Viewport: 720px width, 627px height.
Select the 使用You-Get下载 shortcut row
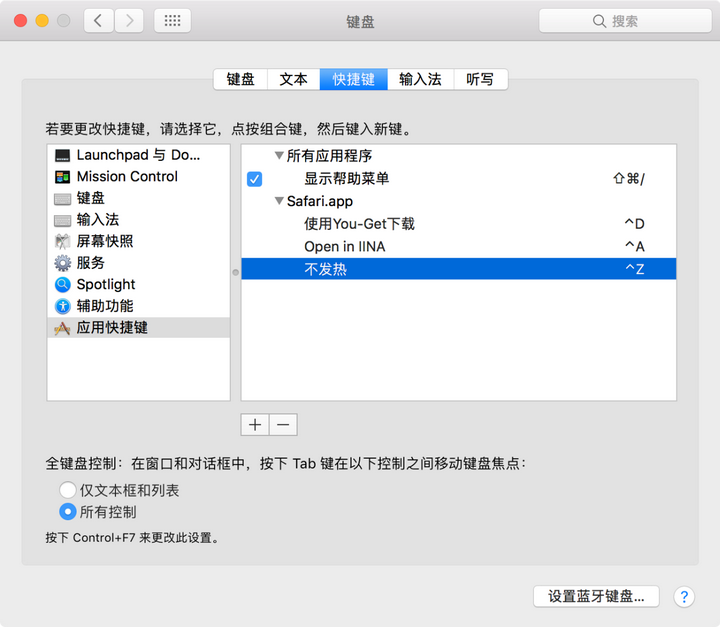459,224
